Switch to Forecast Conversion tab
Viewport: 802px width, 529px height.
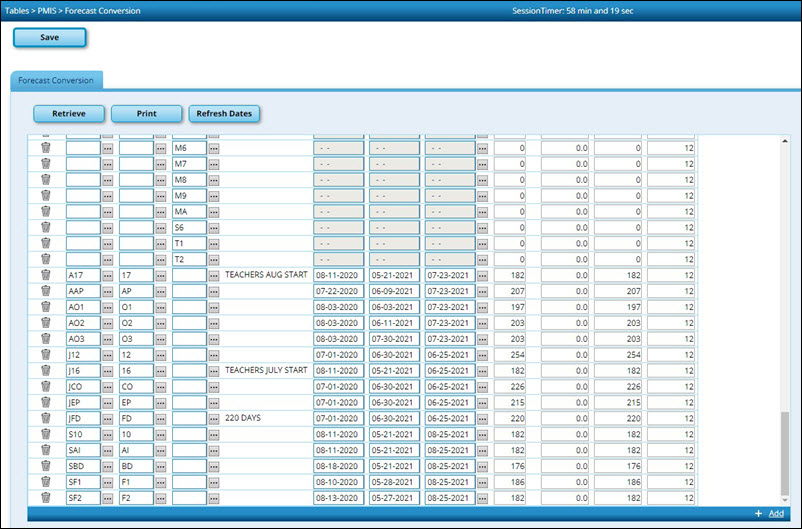click(x=56, y=80)
